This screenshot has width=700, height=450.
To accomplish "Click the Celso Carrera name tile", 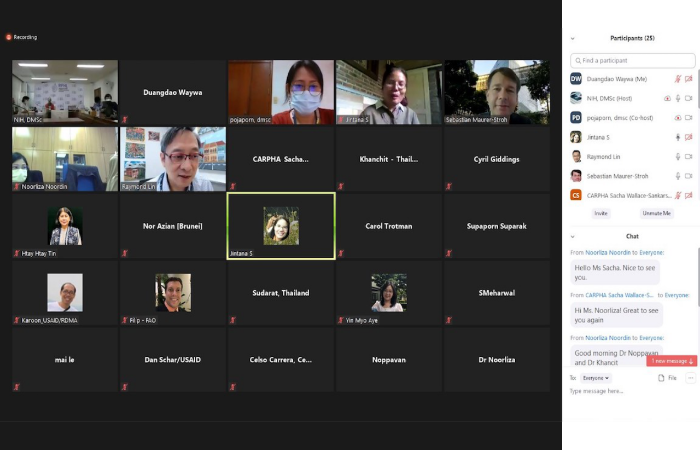I will (281, 360).
